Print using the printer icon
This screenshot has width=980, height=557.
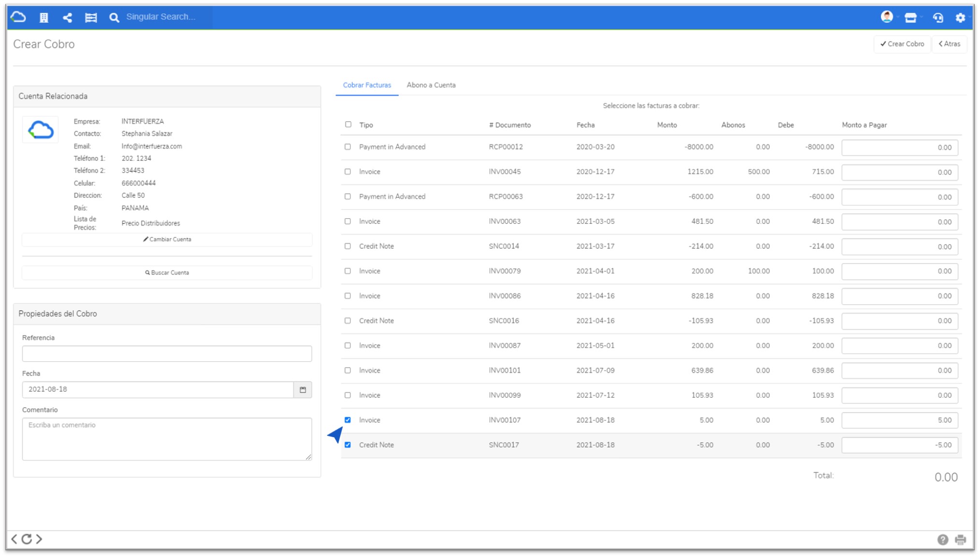[x=961, y=540]
